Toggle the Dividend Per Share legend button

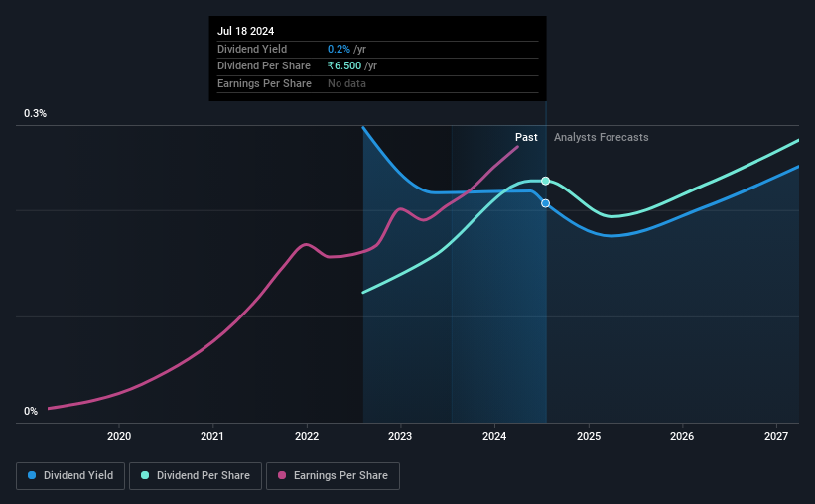coord(196,476)
